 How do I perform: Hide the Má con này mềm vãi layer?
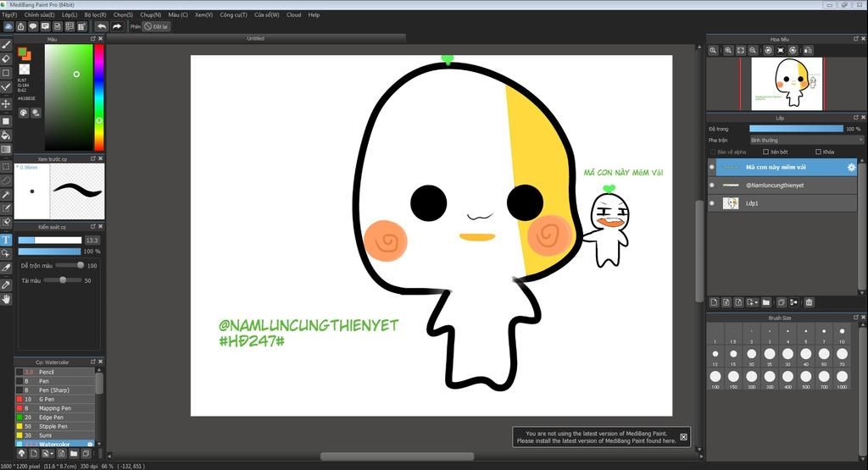tap(712, 167)
